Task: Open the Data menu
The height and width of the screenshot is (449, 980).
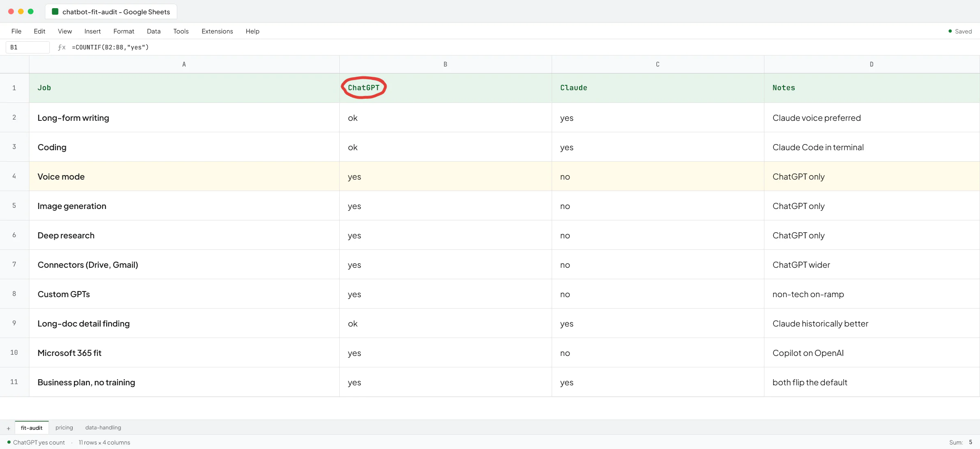Action: click(154, 31)
